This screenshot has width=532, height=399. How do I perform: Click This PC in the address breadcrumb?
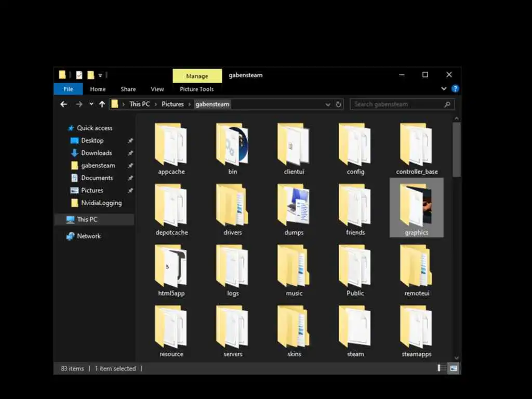coord(139,104)
